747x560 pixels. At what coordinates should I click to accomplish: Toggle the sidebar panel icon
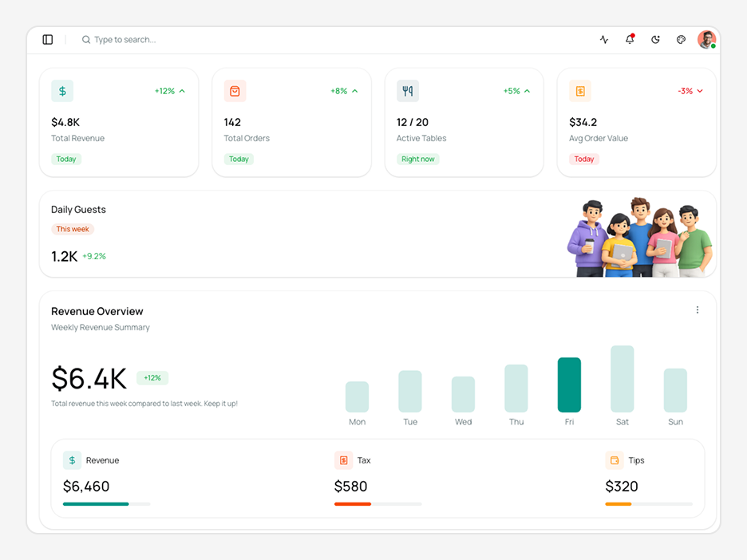click(48, 40)
